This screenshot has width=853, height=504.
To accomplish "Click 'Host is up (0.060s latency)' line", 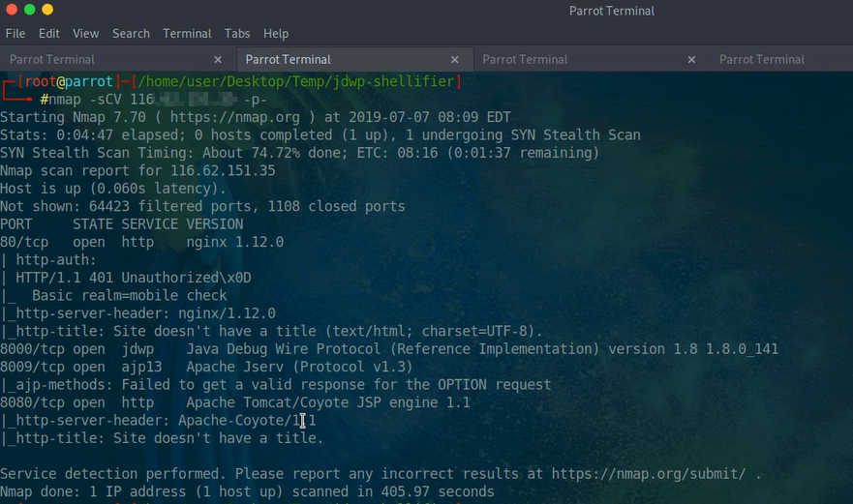I will [113, 189].
